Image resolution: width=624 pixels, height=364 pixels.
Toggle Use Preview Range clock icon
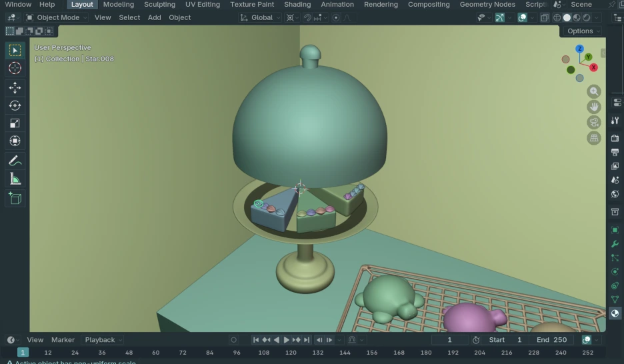(476, 340)
